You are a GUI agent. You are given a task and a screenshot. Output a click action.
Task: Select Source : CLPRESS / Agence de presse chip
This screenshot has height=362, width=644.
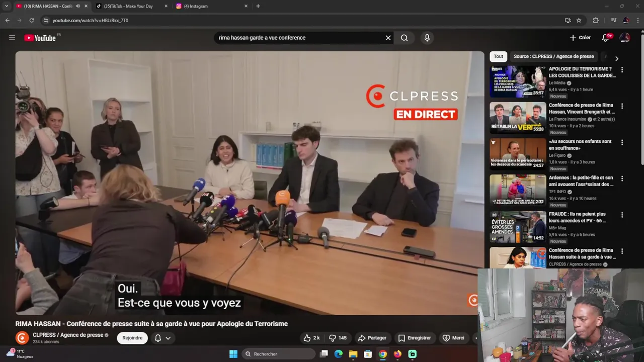pos(553,56)
